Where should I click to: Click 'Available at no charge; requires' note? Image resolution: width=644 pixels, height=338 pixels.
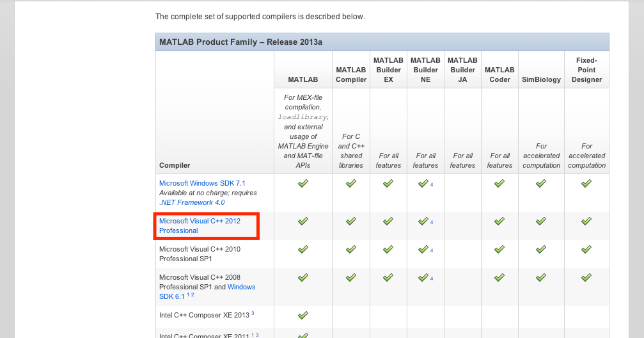click(208, 193)
